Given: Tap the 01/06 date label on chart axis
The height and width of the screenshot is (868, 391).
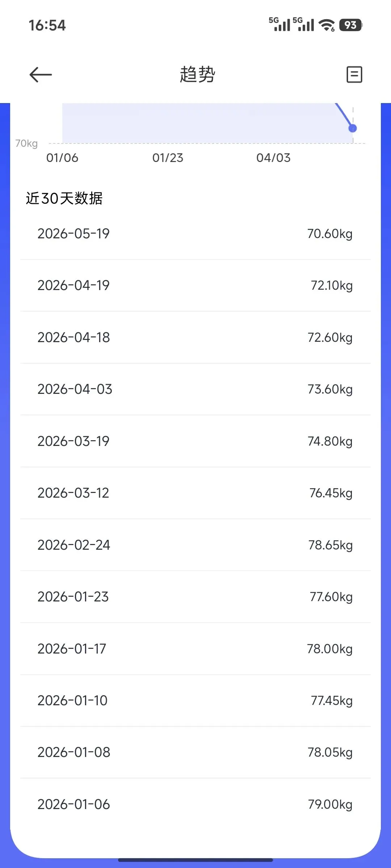Looking at the screenshot, I should (x=62, y=158).
